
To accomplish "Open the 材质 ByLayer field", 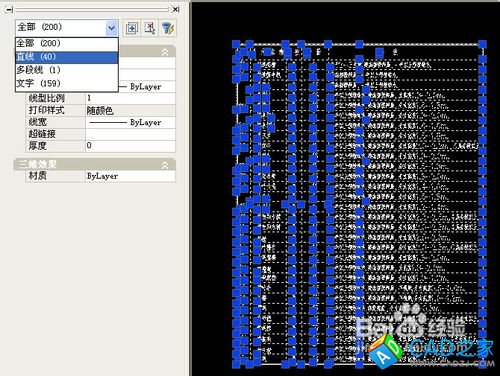I will pyautogui.click(x=130, y=176).
